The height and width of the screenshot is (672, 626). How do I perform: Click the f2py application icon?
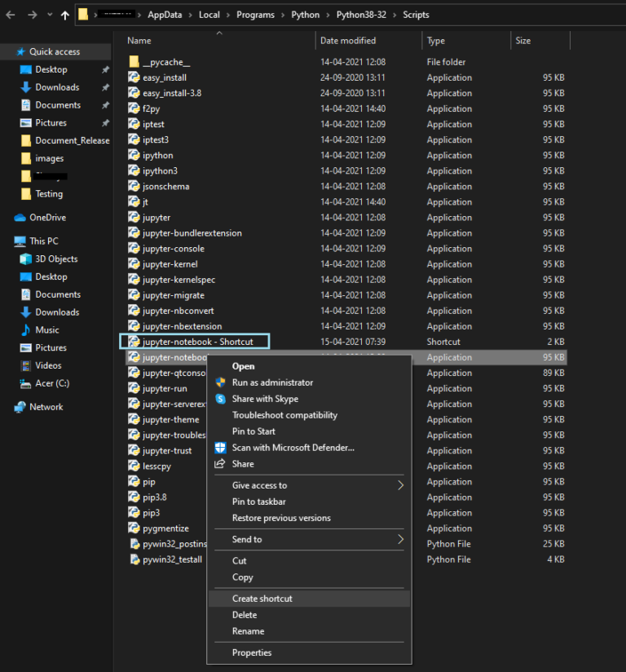pyautogui.click(x=134, y=108)
